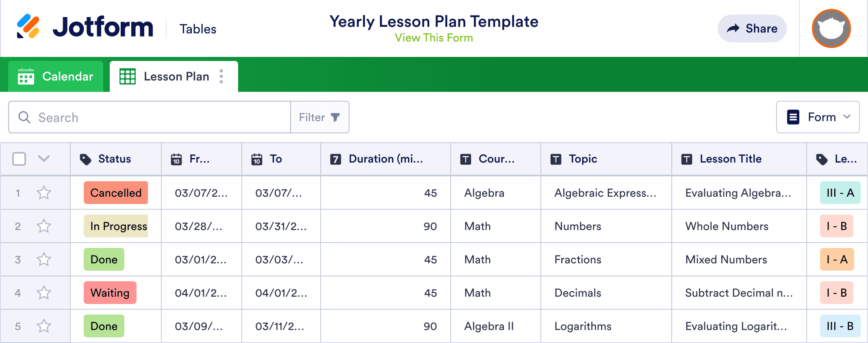Click the Share button
Image resolution: width=868 pixels, height=343 pixels.
pyautogui.click(x=752, y=28)
